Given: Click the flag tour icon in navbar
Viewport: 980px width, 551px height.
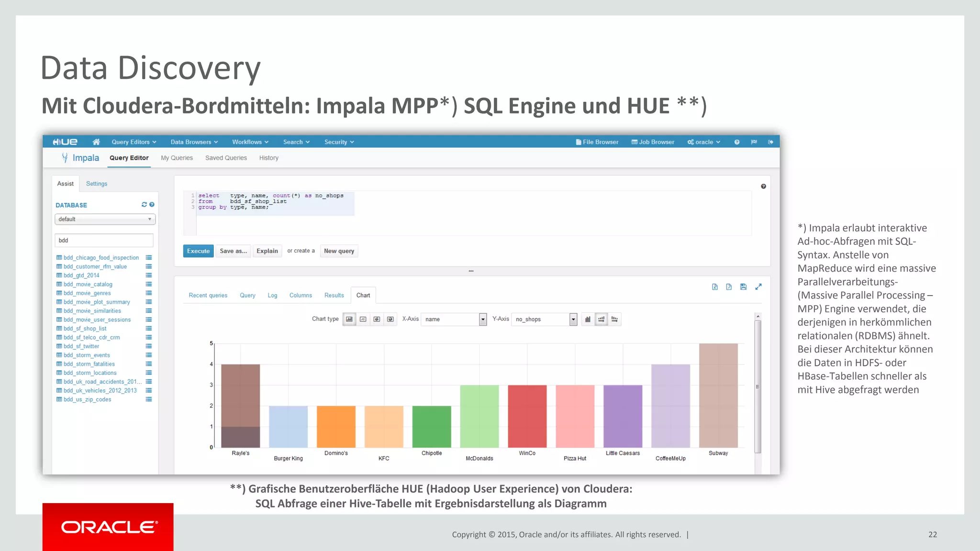Looking at the screenshot, I should point(754,142).
